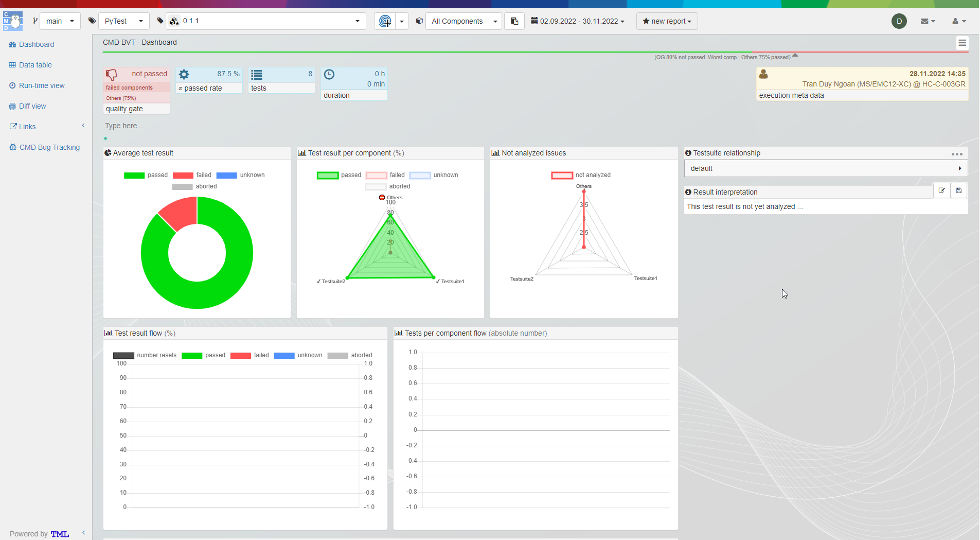Open the branch selector icon
The height and width of the screenshot is (540, 980).
click(x=35, y=21)
